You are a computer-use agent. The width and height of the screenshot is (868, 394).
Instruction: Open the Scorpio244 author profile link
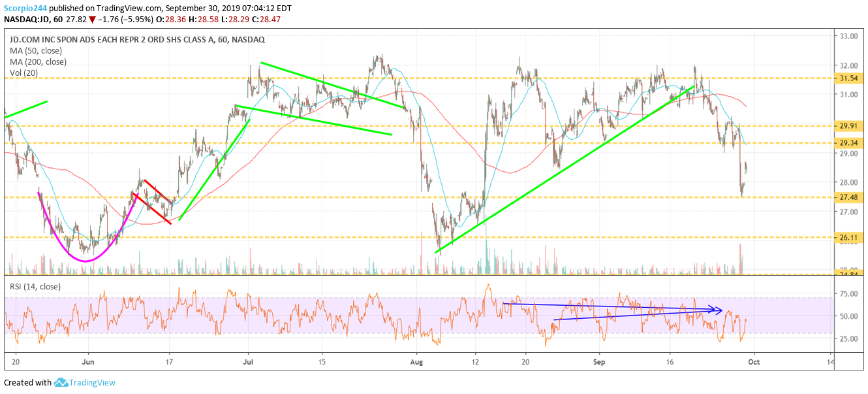(x=25, y=8)
